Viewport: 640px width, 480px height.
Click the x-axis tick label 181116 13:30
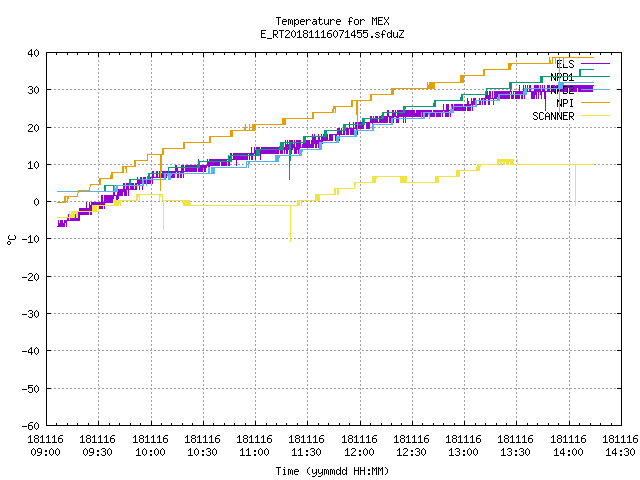click(x=516, y=446)
